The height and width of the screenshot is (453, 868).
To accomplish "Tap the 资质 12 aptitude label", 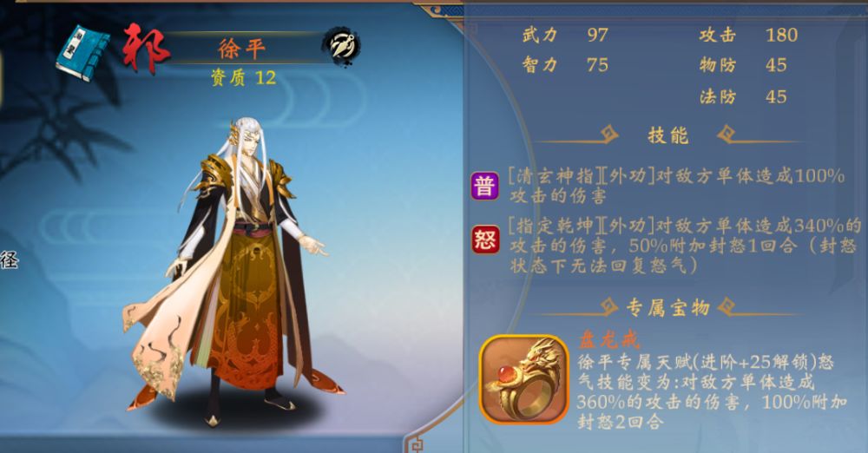I will tap(244, 77).
